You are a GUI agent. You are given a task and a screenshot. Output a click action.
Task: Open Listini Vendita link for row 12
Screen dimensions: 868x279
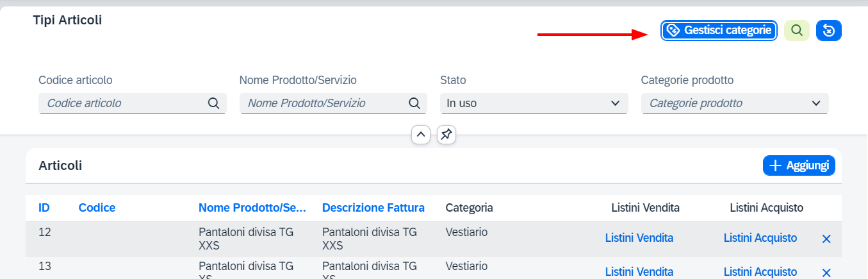pyautogui.click(x=639, y=238)
